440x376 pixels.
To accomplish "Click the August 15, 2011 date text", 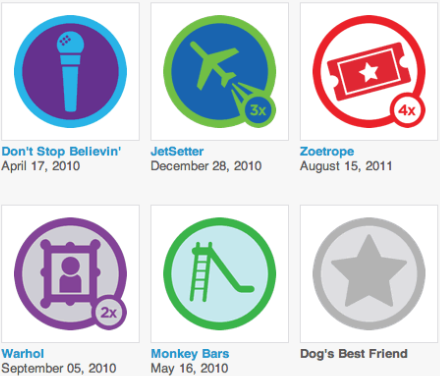I will (346, 166).
